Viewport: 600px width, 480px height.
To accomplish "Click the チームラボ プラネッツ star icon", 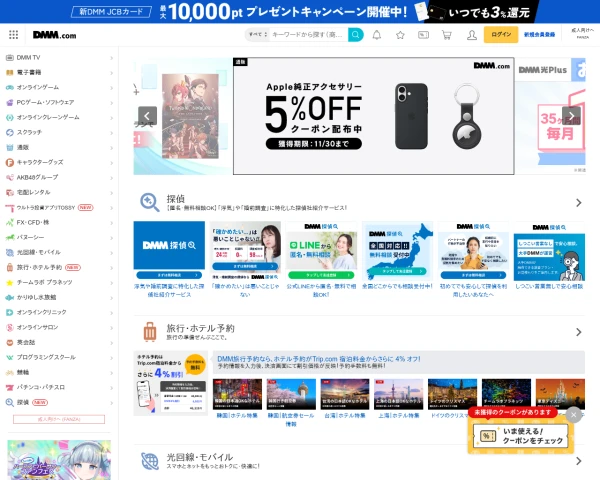I will pyautogui.click(x=10, y=282).
